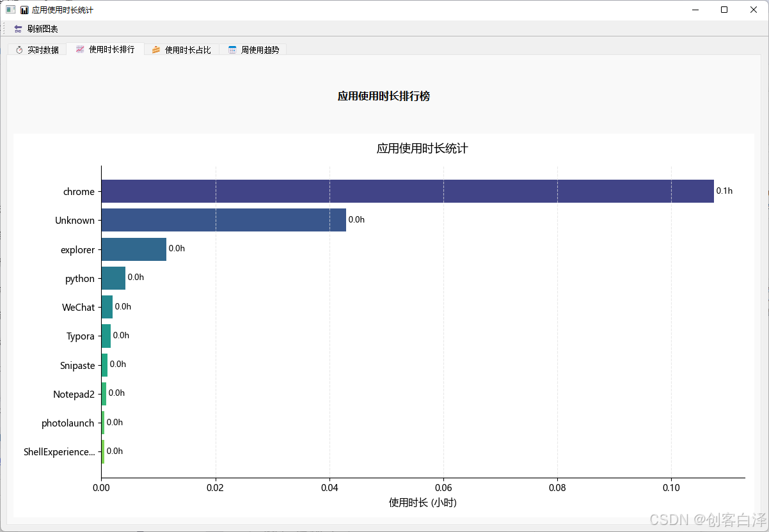
Task: Click the calendar icon on 周使用趋势 tab
Action: click(x=232, y=50)
